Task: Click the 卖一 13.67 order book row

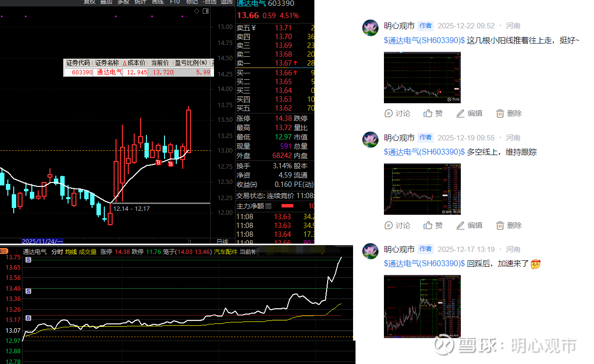Action: [275, 63]
